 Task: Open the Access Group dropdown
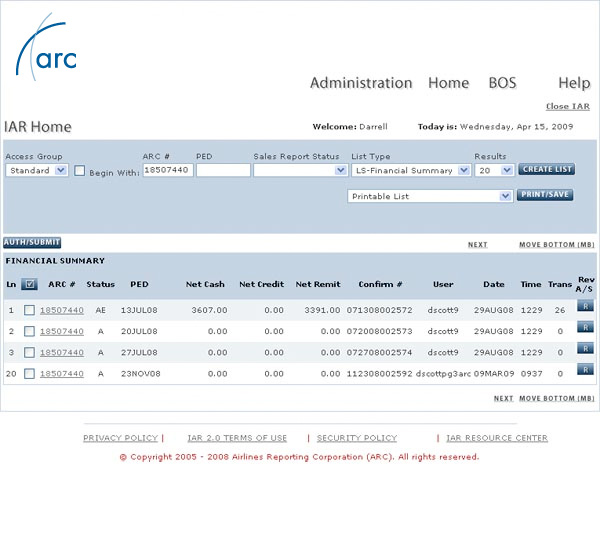click(37, 170)
